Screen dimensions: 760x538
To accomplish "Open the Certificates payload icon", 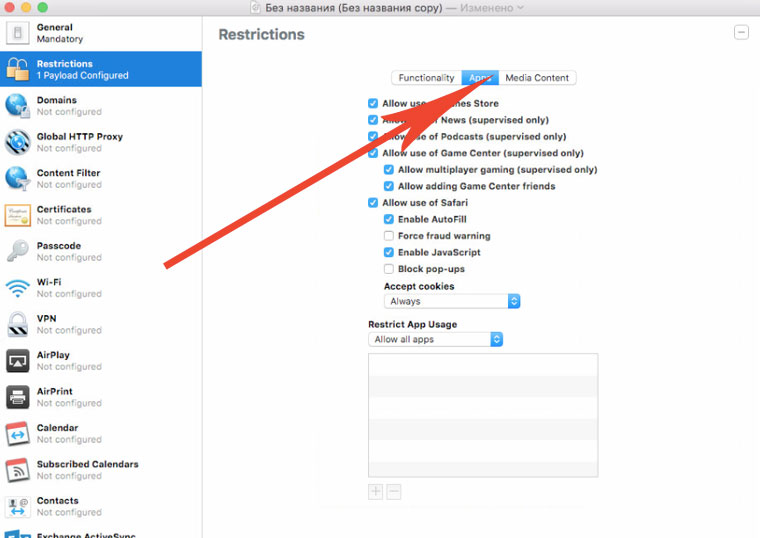I will coord(18,215).
